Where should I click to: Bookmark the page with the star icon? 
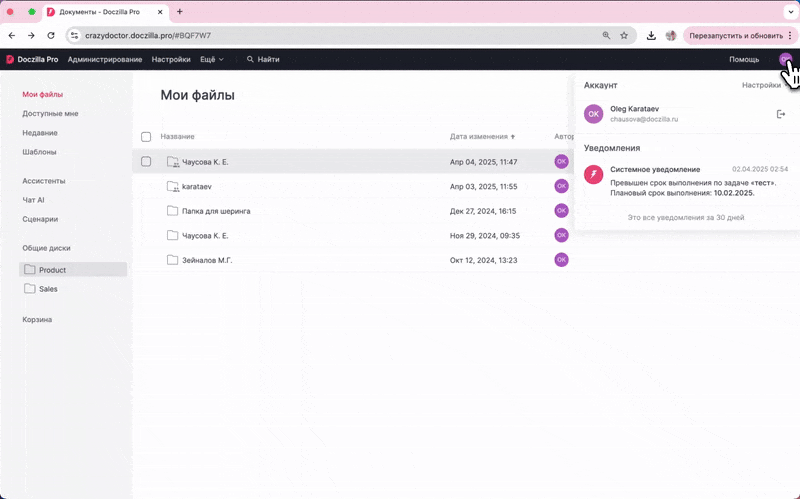[x=623, y=35]
